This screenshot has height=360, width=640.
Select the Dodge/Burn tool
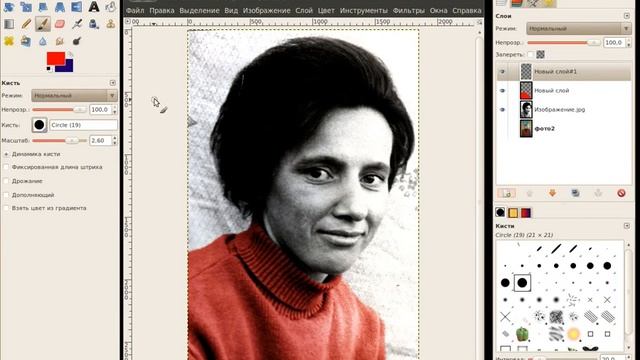pyautogui.click(x=76, y=41)
